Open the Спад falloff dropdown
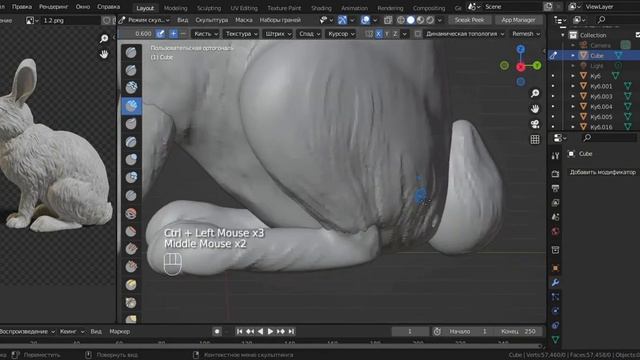This screenshot has width=640, height=360. coord(309,34)
